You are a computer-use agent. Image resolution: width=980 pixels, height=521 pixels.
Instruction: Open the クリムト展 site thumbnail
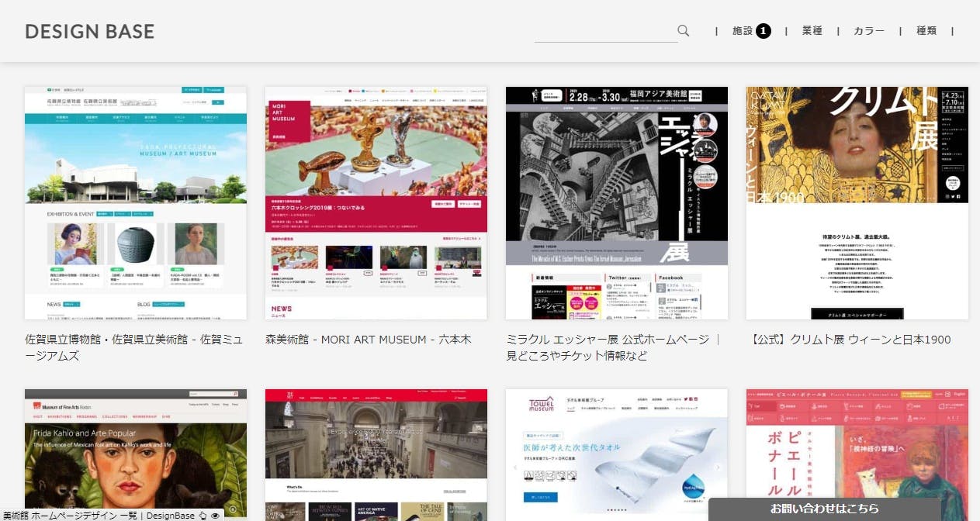click(x=857, y=203)
